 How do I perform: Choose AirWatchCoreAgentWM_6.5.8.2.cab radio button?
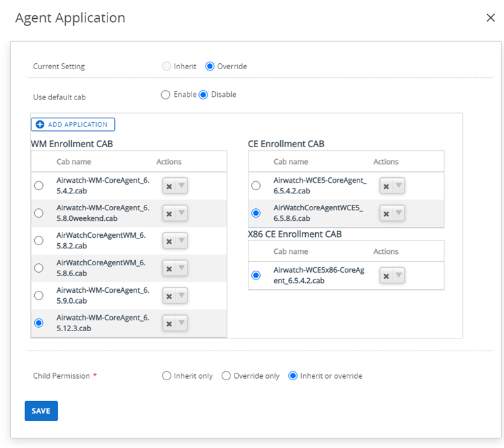pyautogui.click(x=39, y=240)
